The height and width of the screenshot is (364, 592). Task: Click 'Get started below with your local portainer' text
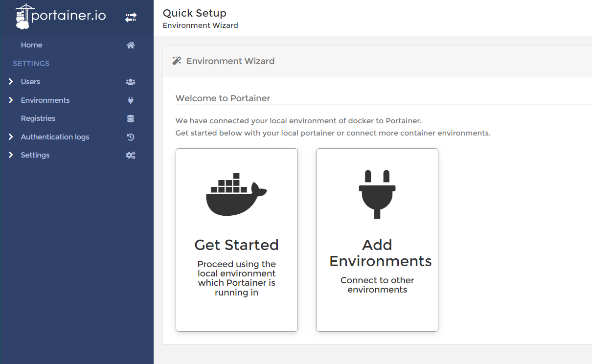point(333,133)
